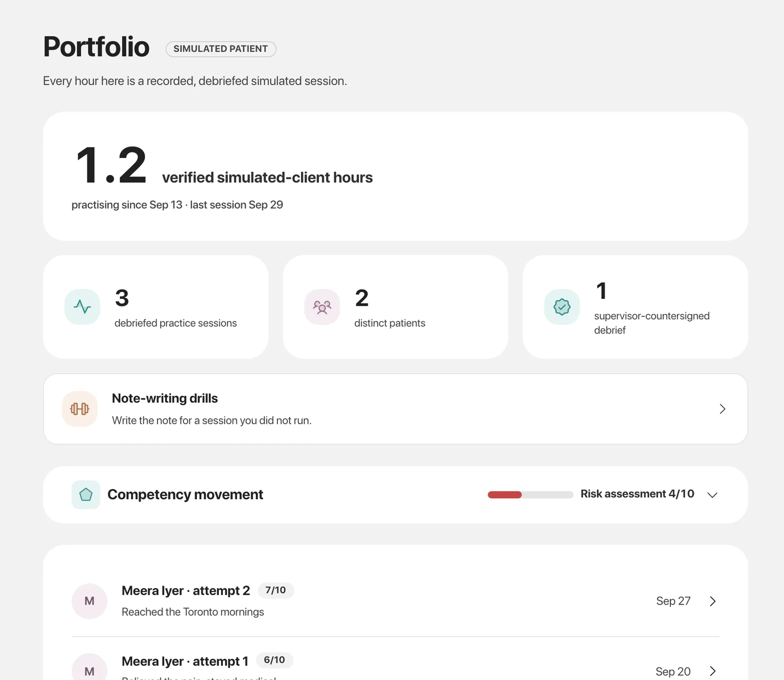Click 'Every hour here is a recorded' subtitle
This screenshot has width=784, height=680.
click(x=195, y=81)
